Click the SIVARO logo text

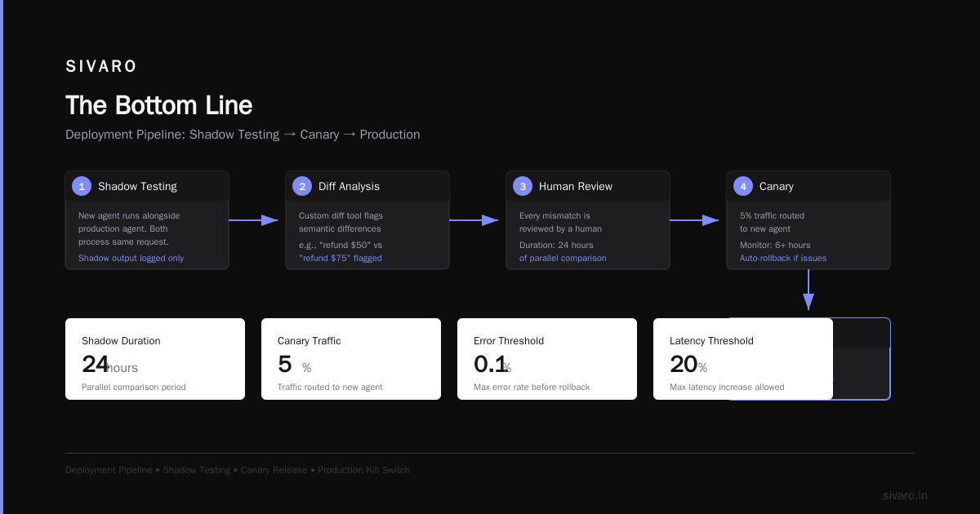click(x=101, y=67)
